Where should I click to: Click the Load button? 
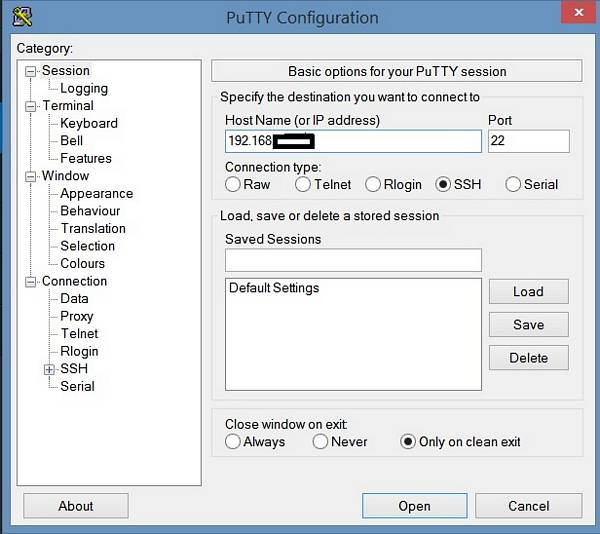[x=528, y=292]
